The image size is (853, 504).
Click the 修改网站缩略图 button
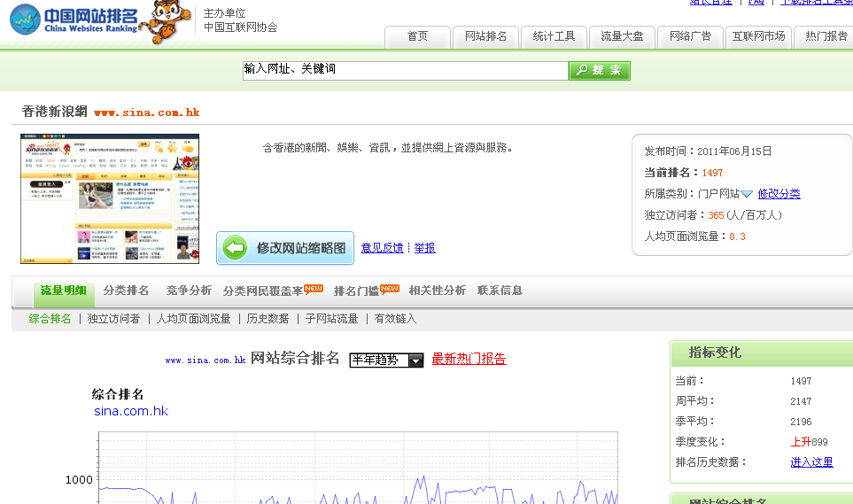[x=285, y=248]
